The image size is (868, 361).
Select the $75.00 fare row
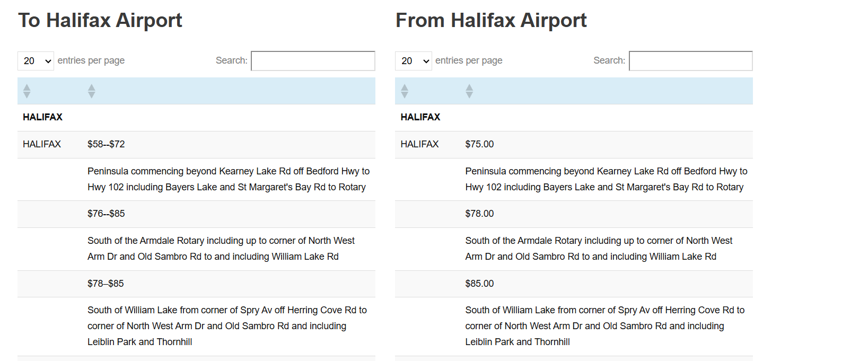tap(479, 144)
